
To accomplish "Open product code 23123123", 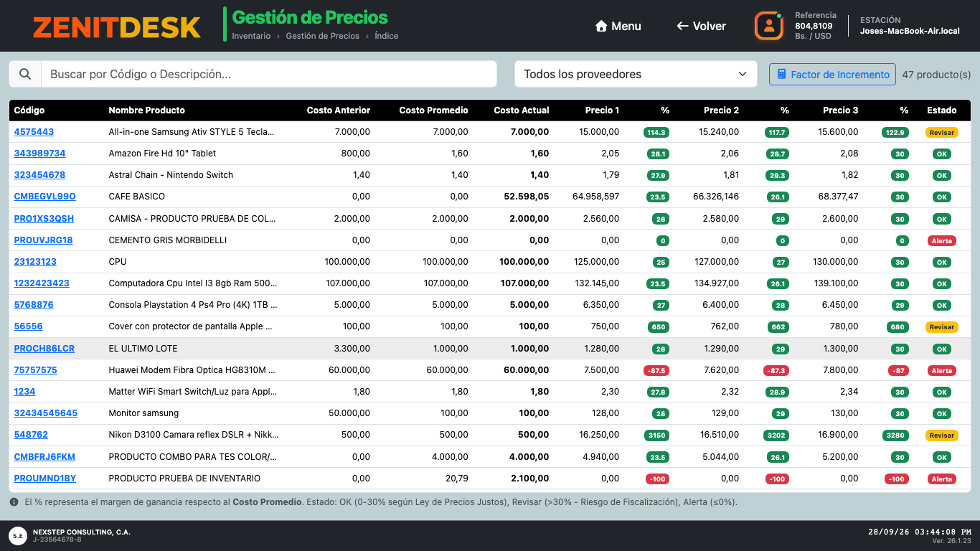I will [36, 262].
